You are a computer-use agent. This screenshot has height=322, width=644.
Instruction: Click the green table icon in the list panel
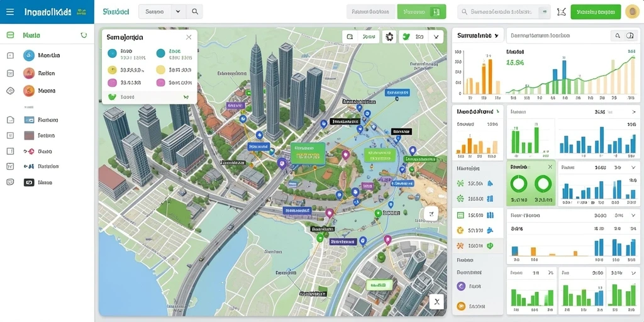(460, 215)
